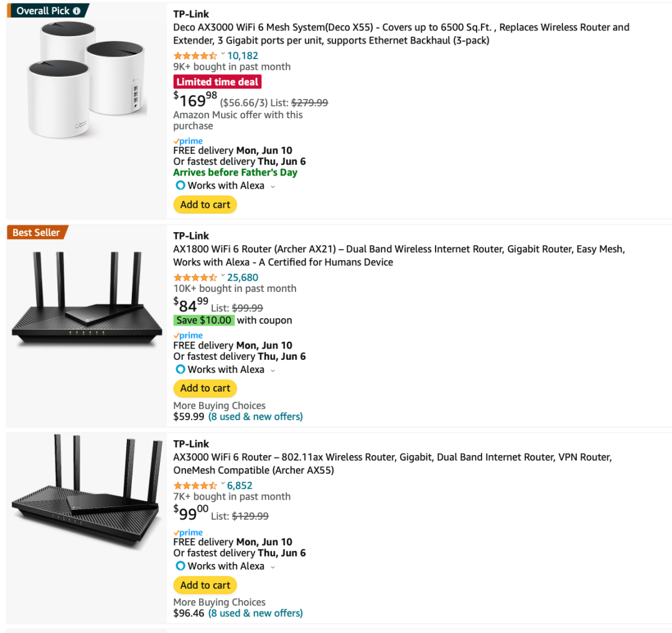Click the Archer AX55 star rating
This screenshot has width=672, height=633.
[x=195, y=485]
